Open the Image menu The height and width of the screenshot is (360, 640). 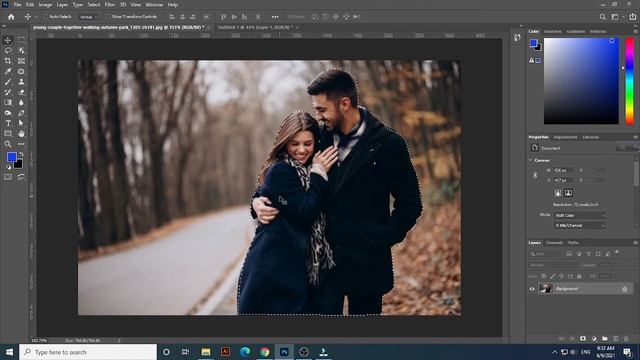click(x=45, y=5)
